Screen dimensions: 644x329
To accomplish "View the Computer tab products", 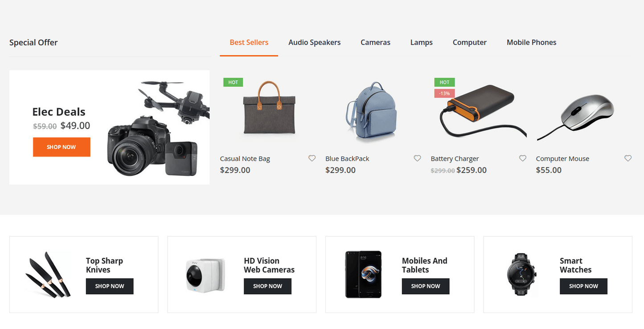I will pyautogui.click(x=470, y=43).
